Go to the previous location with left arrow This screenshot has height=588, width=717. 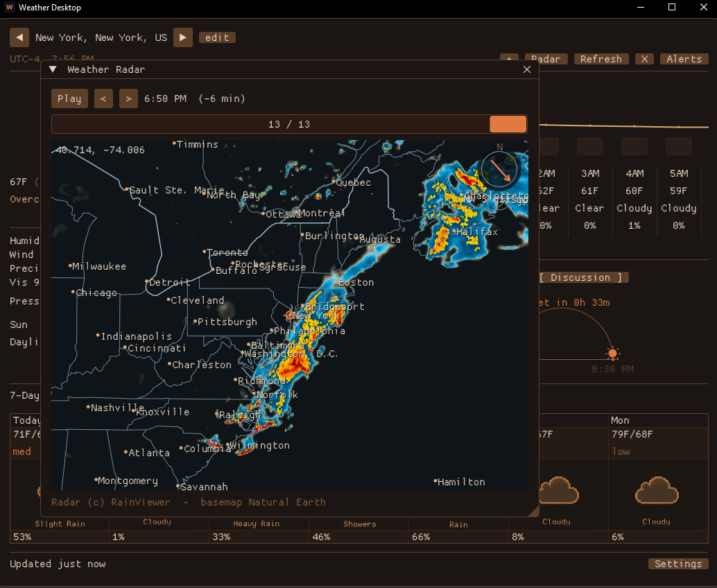[19, 37]
